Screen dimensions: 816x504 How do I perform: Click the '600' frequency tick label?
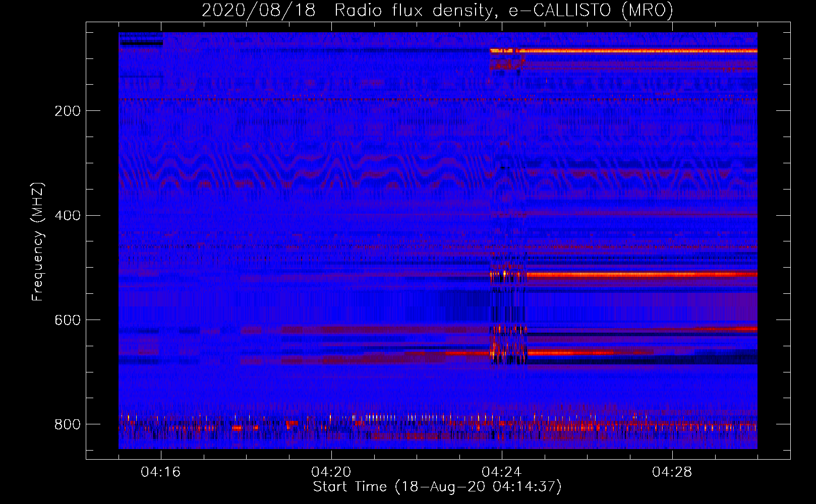tap(68, 321)
